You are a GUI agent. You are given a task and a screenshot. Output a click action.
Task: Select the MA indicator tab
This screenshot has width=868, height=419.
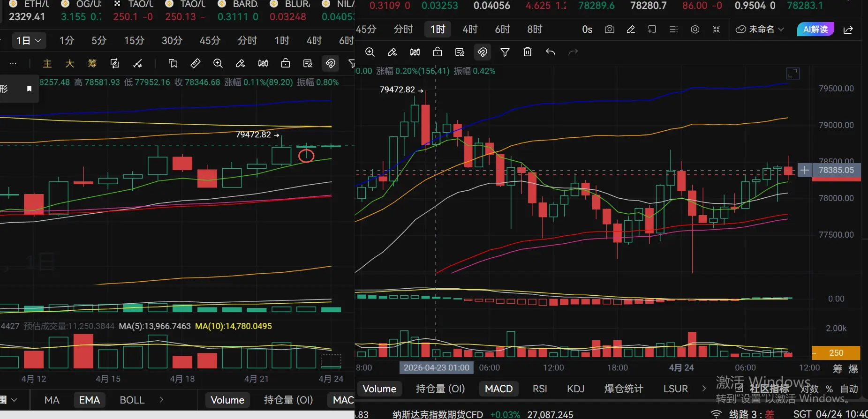point(52,400)
